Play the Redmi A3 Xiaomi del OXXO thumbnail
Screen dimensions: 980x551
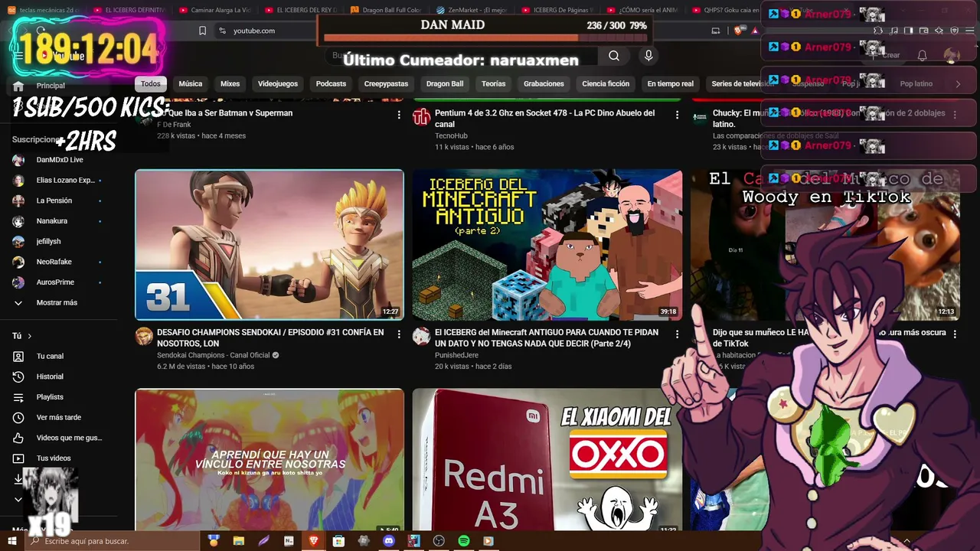pos(547,460)
